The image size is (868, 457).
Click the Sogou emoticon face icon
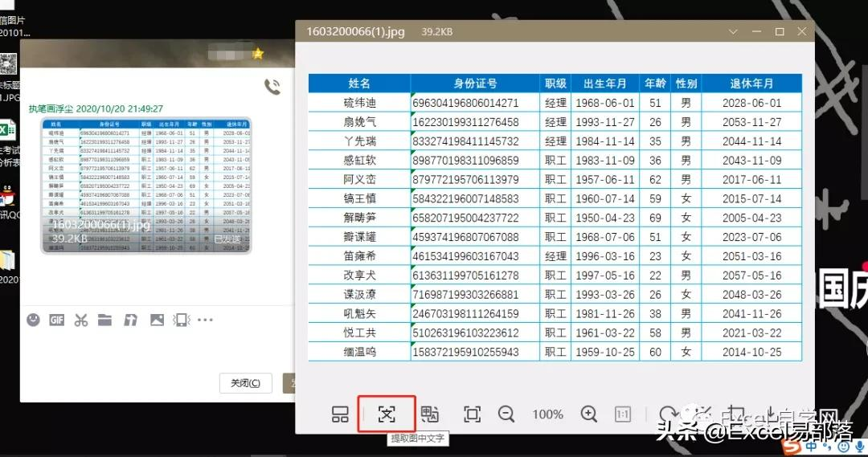(844, 446)
